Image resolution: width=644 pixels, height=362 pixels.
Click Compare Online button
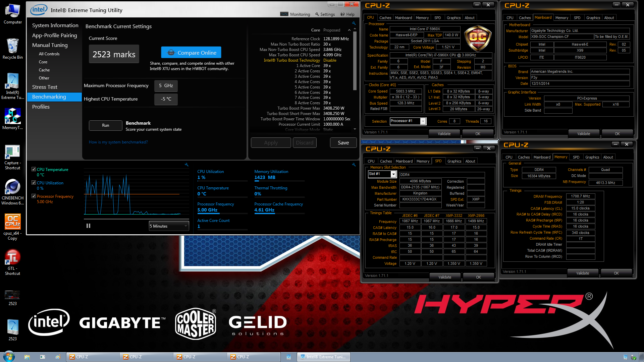[191, 53]
